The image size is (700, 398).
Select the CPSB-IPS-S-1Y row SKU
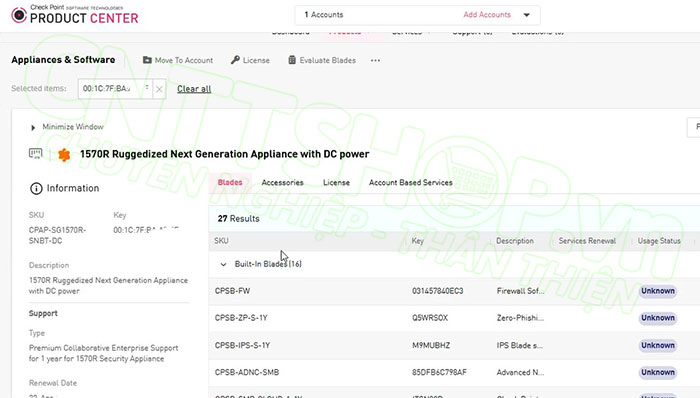click(x=242, y=345)
